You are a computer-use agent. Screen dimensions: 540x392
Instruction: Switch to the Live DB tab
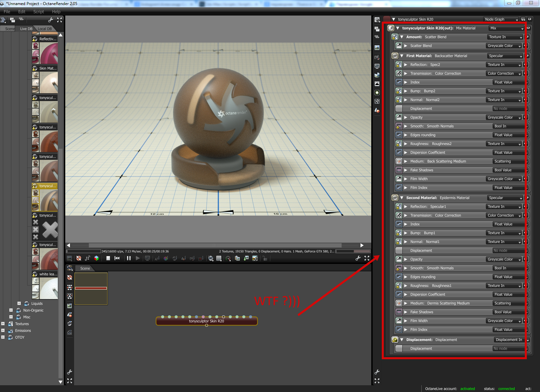click(26, 29)
